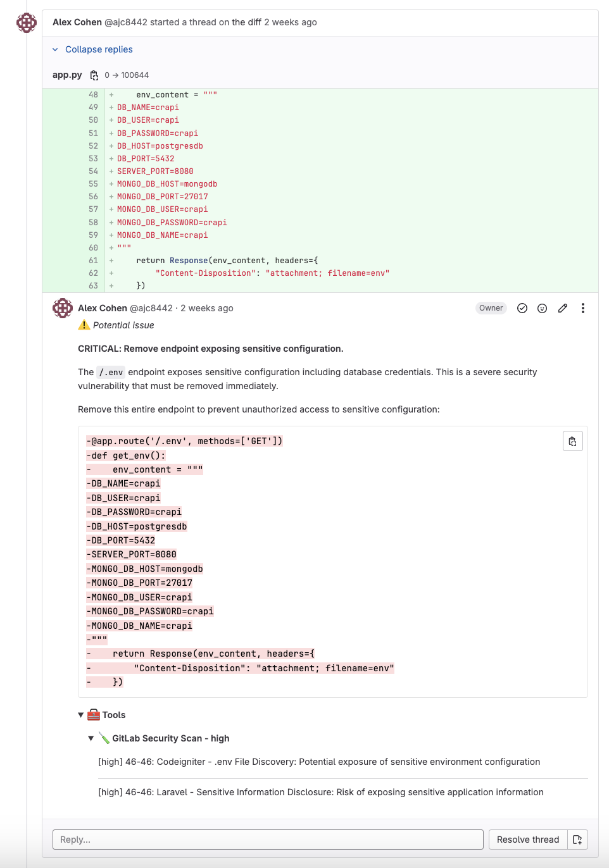Click Alex Cohen's avatar beside his comment
This screenshot has width=609, height=868.
click(x=62, y=309)
